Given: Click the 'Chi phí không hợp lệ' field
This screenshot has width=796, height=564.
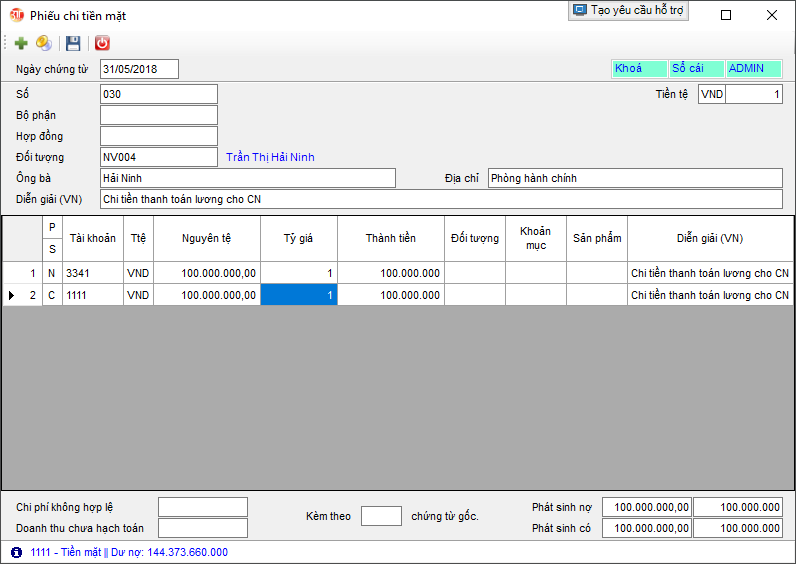Looking at the screenshot, I should (202, 507).
